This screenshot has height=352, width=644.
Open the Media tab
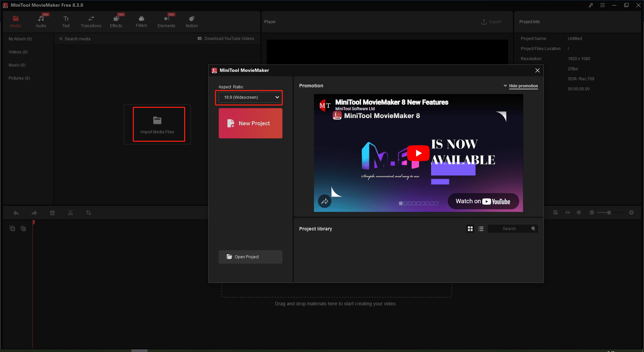click(15, 21)
